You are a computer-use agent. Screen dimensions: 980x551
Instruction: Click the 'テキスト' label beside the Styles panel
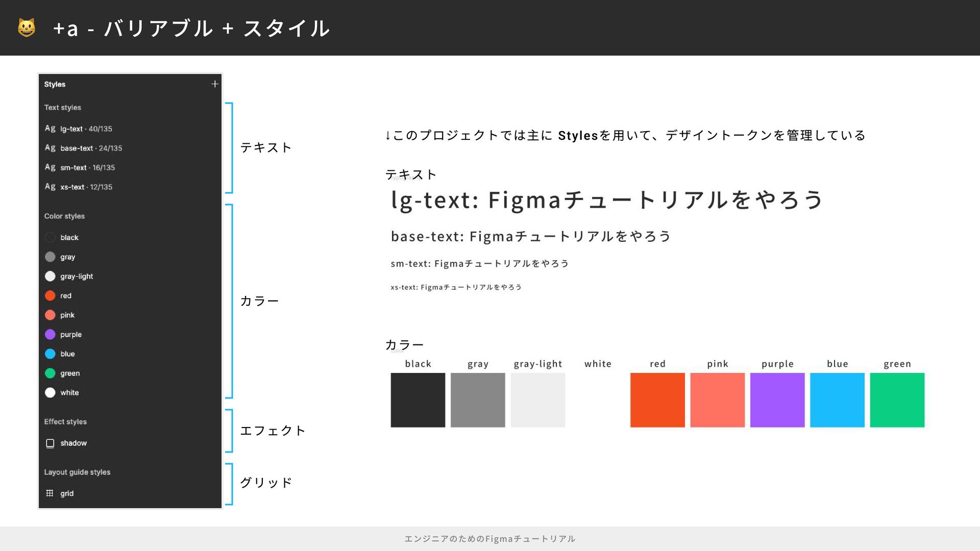click(266, 147)
